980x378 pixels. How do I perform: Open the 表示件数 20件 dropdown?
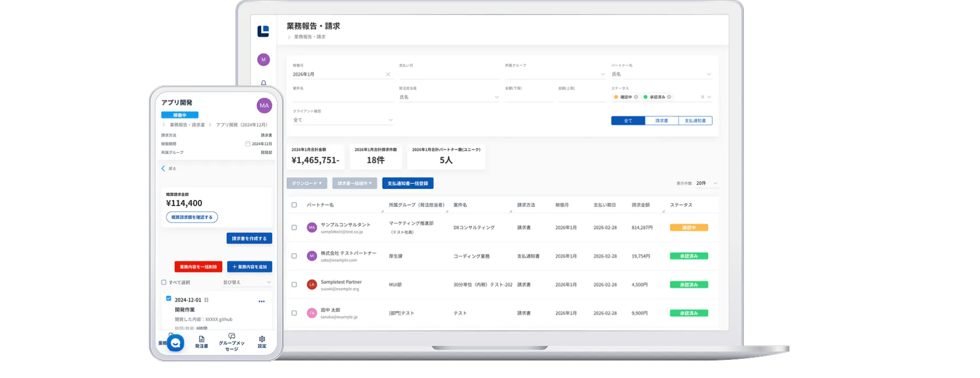[x=707, y=184]
